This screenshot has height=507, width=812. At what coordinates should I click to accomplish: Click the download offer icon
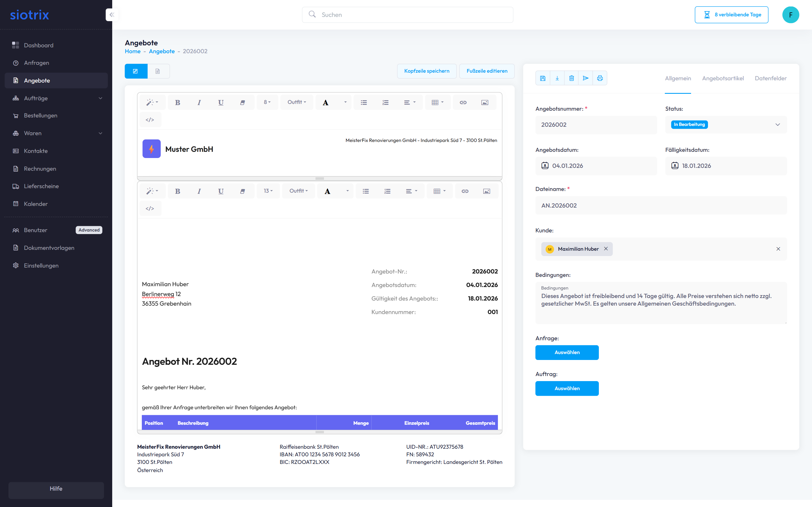(557, 78)
